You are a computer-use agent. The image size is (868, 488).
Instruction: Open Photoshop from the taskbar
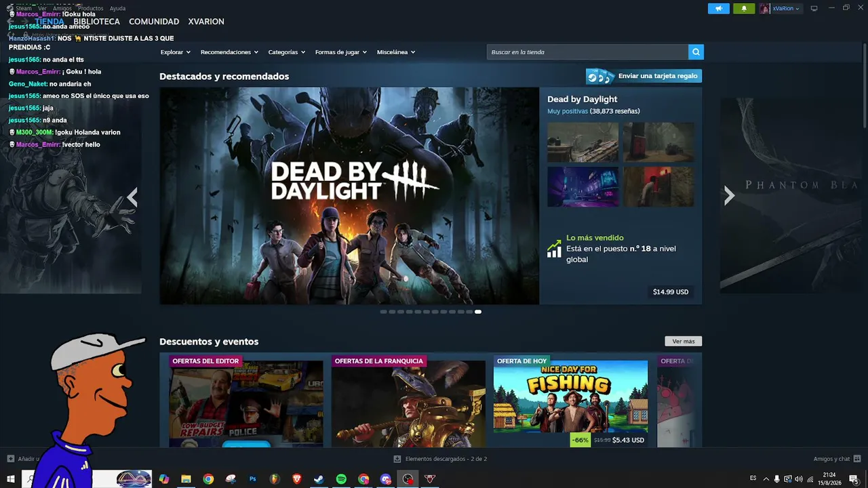tap(253, 479)
